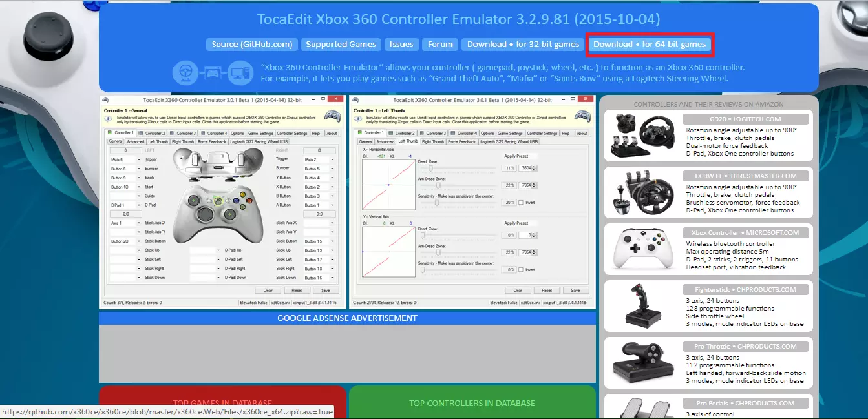Click the gamepad logo in General window header

332,117
